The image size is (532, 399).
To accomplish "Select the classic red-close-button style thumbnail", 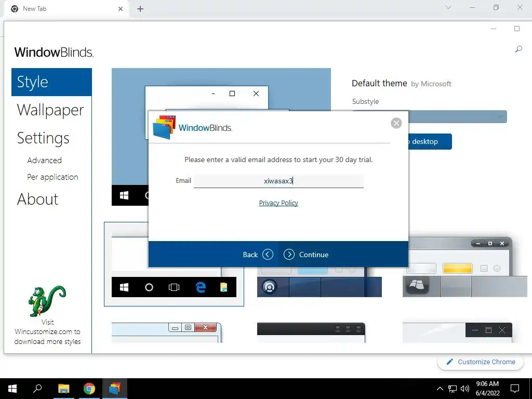I will click(167, 332).
